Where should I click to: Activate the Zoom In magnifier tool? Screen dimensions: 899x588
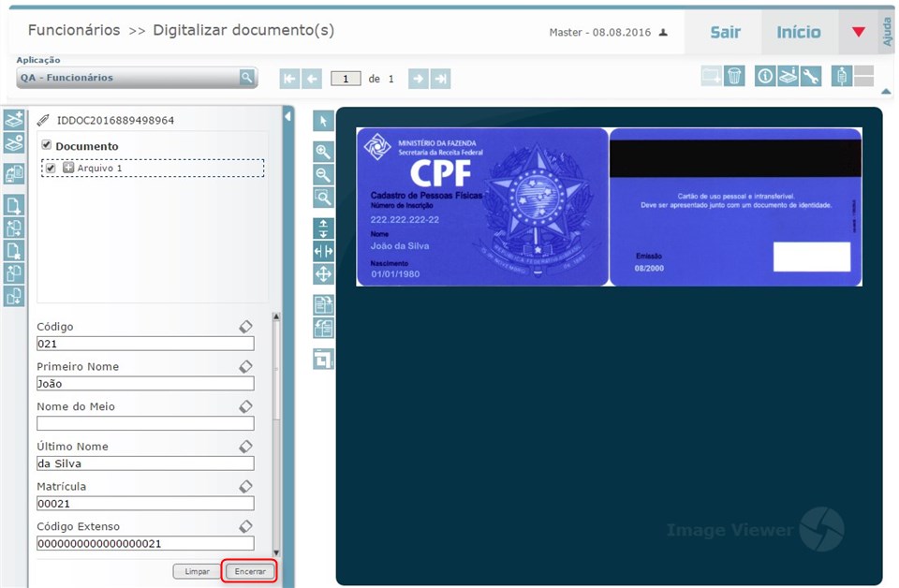pyautogui.click(x=322, y=152)
